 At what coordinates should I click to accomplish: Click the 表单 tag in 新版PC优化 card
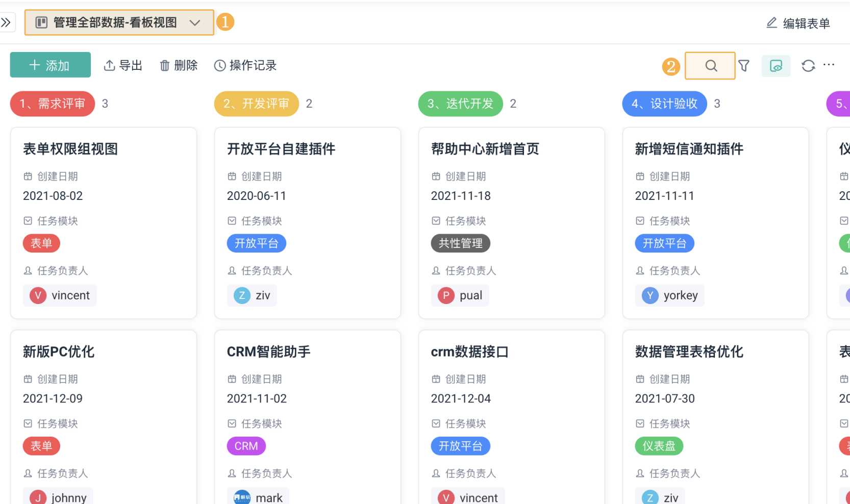point(41,446)
